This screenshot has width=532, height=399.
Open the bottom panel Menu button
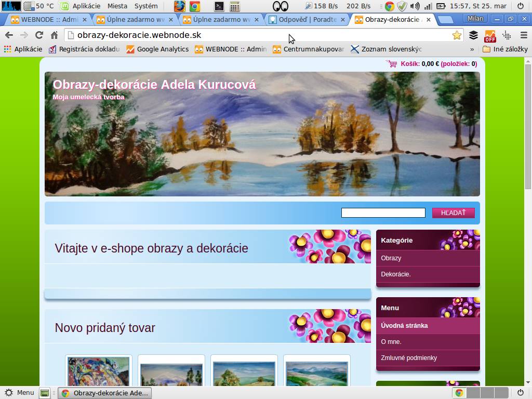[x=19, y=393]
